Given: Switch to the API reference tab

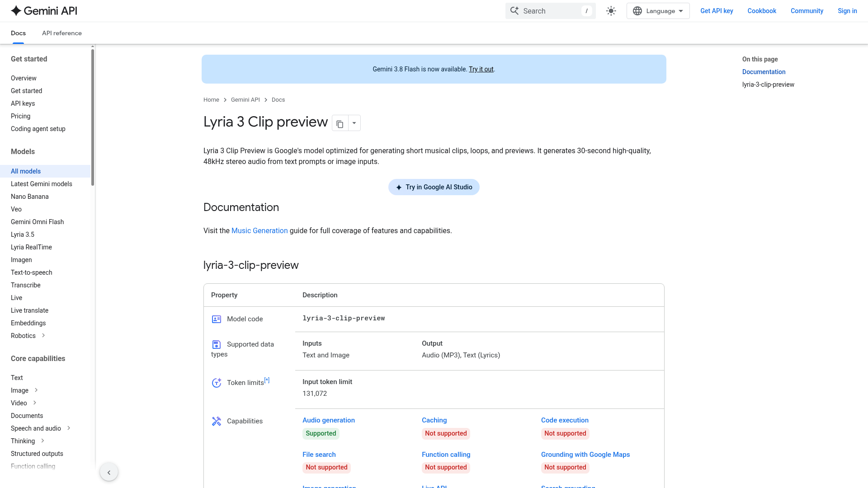Looking at the screenshot, I should [x=62, y=33].
